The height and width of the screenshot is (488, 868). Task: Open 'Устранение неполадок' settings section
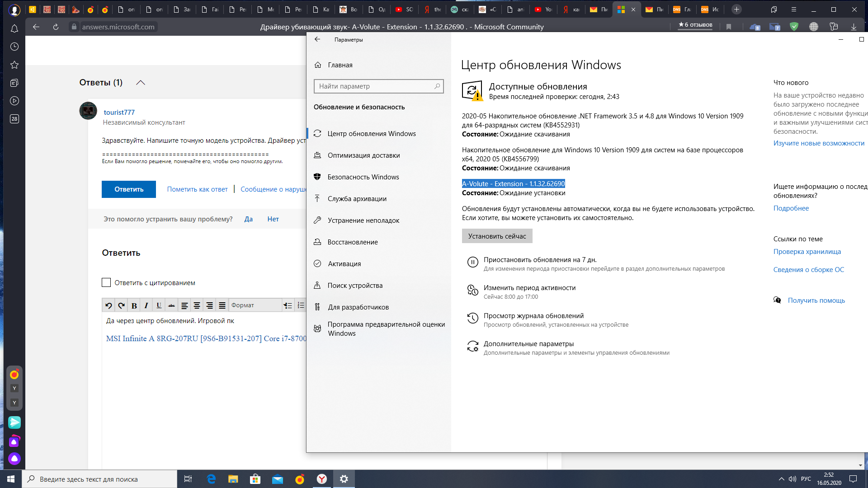pyautogui.click(x=363, y=221)
